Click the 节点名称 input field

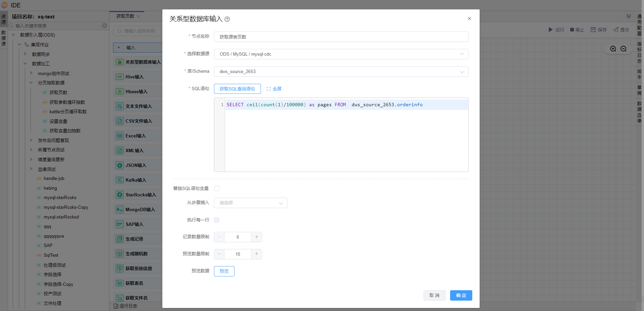click(341, 37)
